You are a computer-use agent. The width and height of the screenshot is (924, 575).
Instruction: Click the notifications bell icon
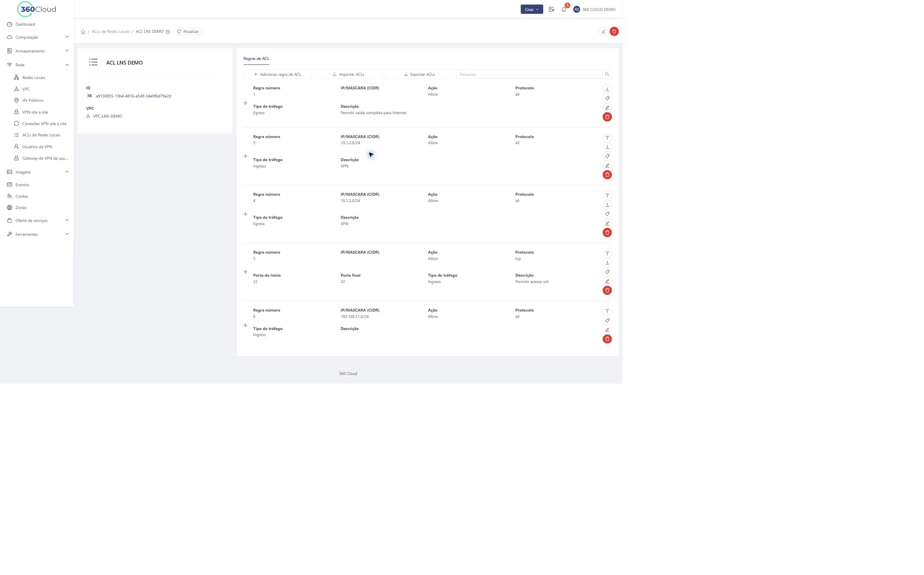coord(563,10)
